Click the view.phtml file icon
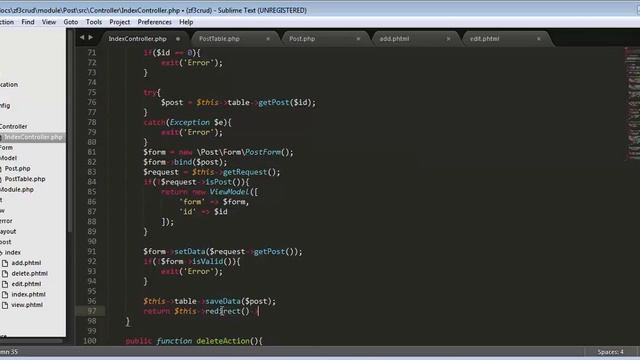Image resolution: width=640 pixels, height=360 pixels. click(5, 305)
